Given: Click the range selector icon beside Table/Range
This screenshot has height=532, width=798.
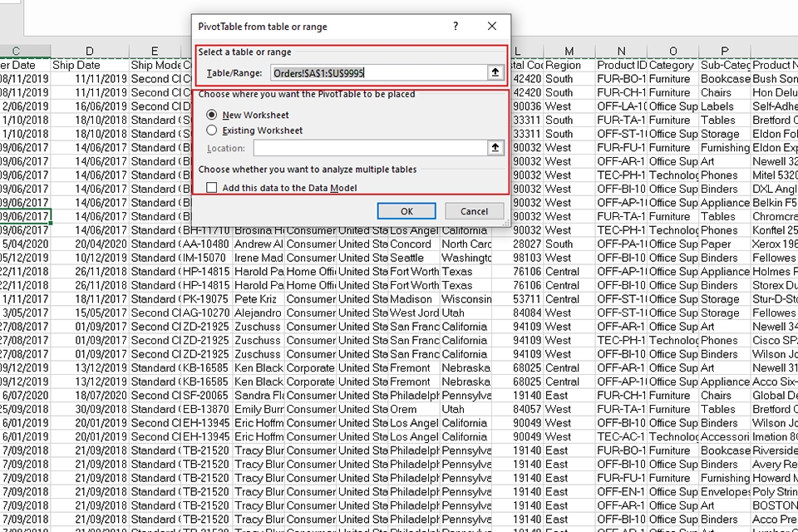Looking at the screenshot, I should [x=495, y=72].
